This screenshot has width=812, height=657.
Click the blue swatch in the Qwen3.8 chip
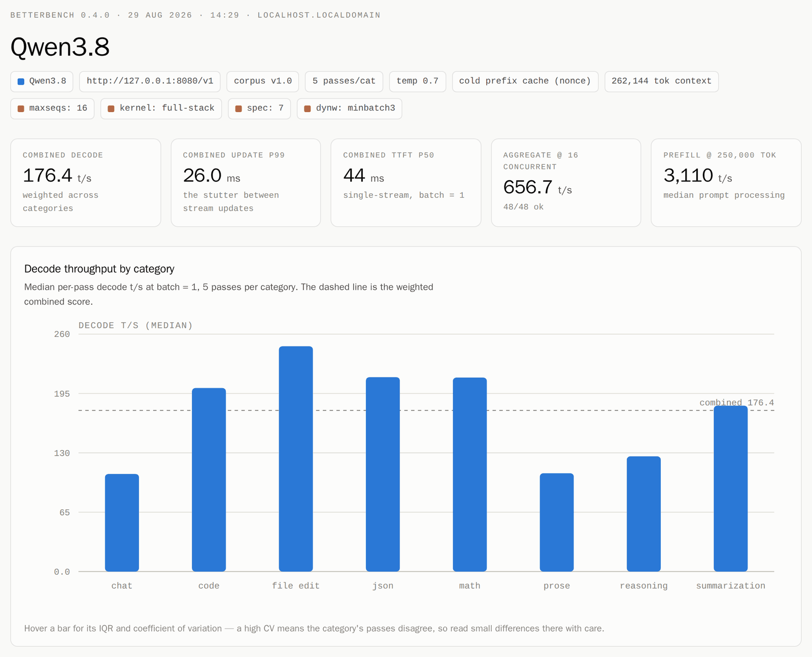click(x=21, y=81)
